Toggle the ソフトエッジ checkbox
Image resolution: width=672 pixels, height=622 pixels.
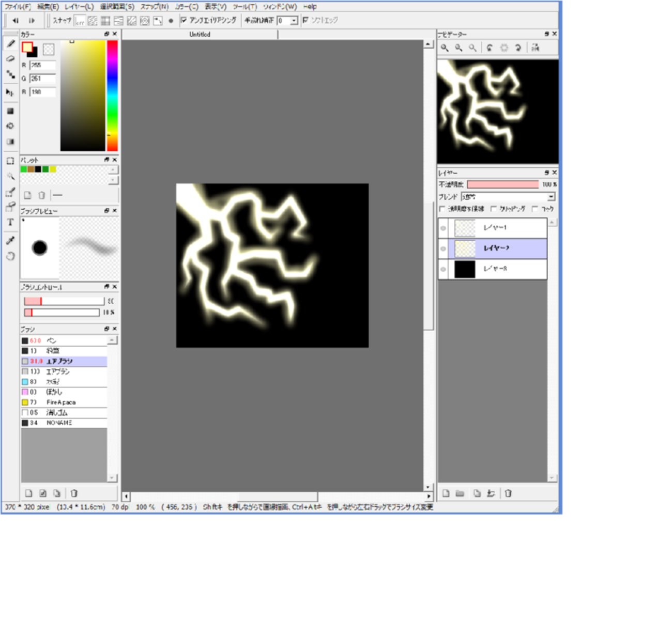click(306, 20)
